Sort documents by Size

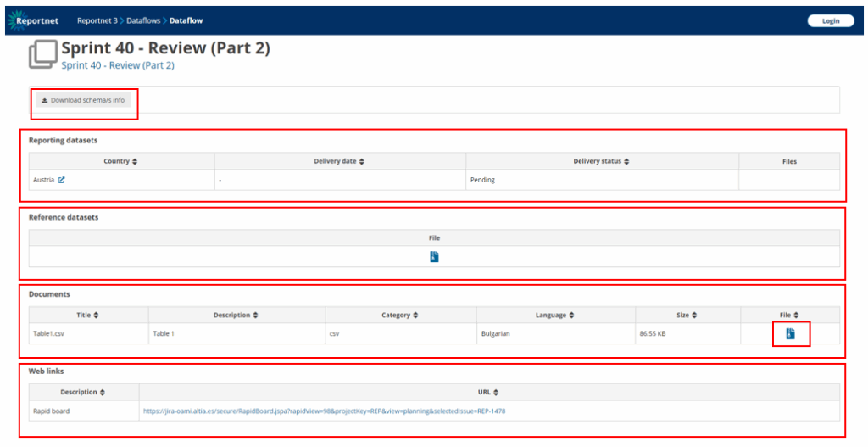(694, 316)
